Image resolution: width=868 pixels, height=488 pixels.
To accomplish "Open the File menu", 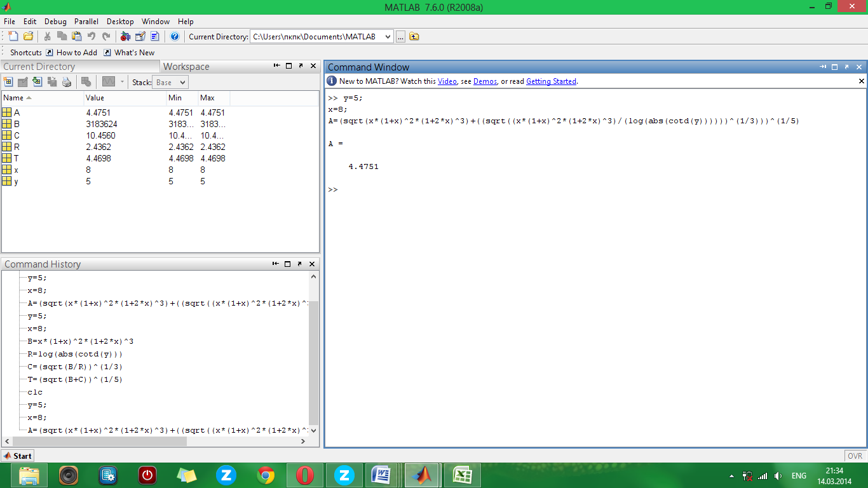I will (9, 21).
